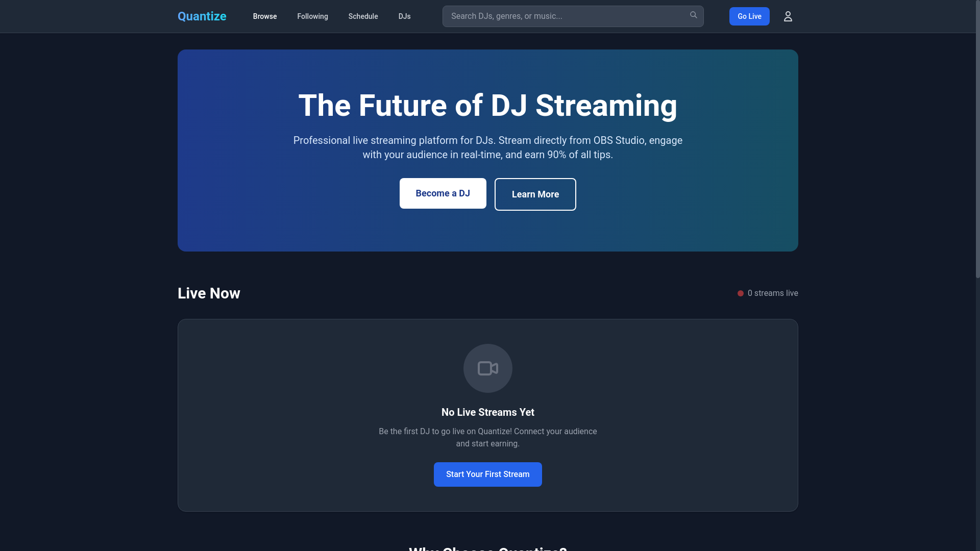Click Start Your First Stream button
980x551 pixels.
(488, 474)
